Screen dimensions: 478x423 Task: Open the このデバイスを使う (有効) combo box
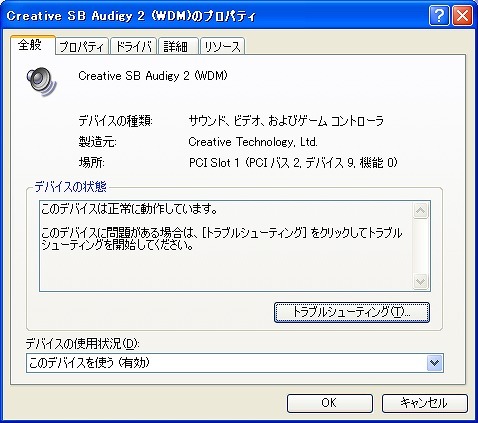point(235,363)
